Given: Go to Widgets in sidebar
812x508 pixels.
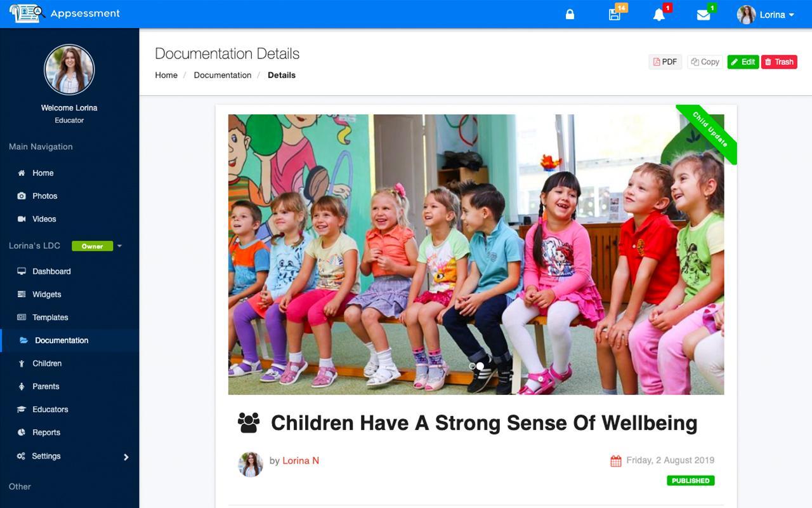Looking at the screenshot, I should coord(47,294).
